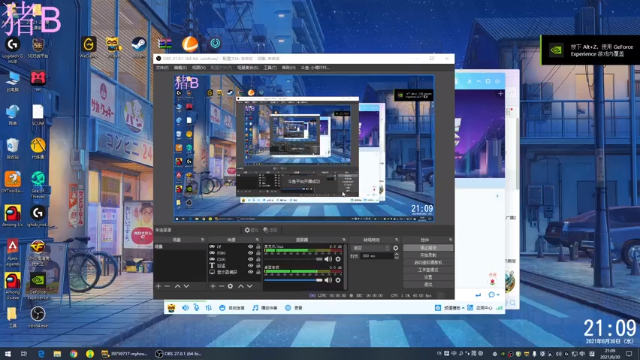Pop out the Sources dock panel

[x=257, y=240]
